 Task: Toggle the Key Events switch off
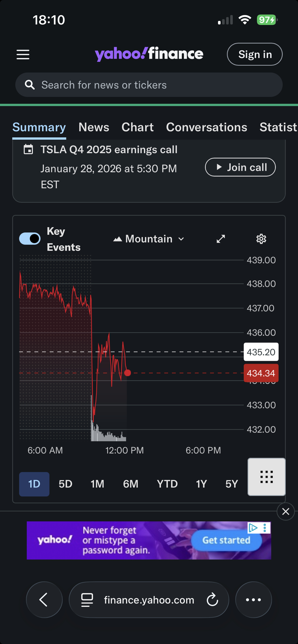pyautogui.click(x=30, y=239)
